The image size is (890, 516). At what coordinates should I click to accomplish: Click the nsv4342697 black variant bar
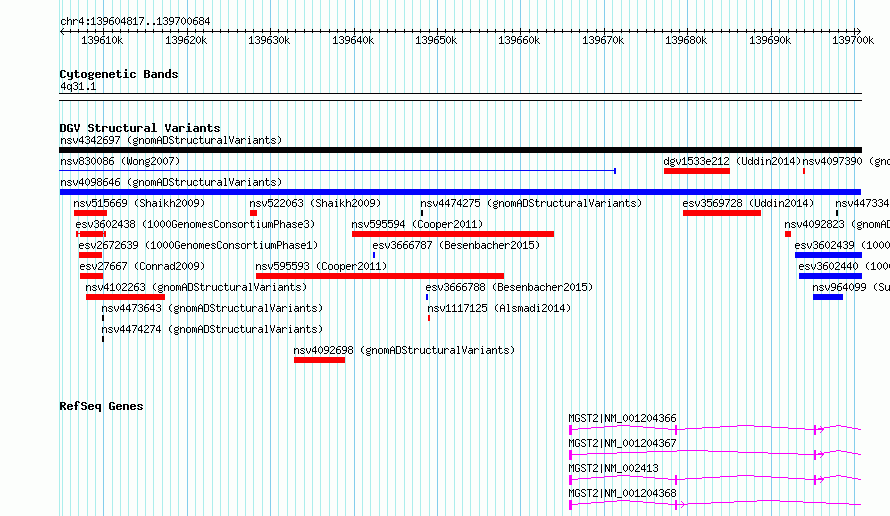point(460,150)
